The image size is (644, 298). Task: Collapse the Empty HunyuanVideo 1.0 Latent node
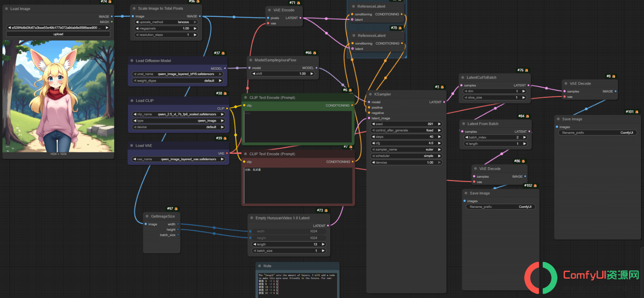coord(252,218)
